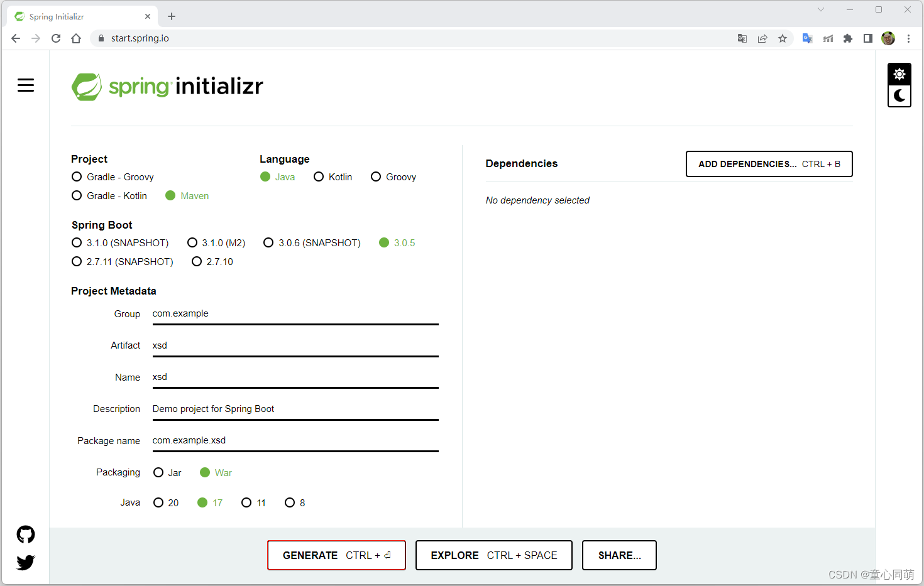Edit the Name field
924x586 pixels.
[x=295, y=377]
